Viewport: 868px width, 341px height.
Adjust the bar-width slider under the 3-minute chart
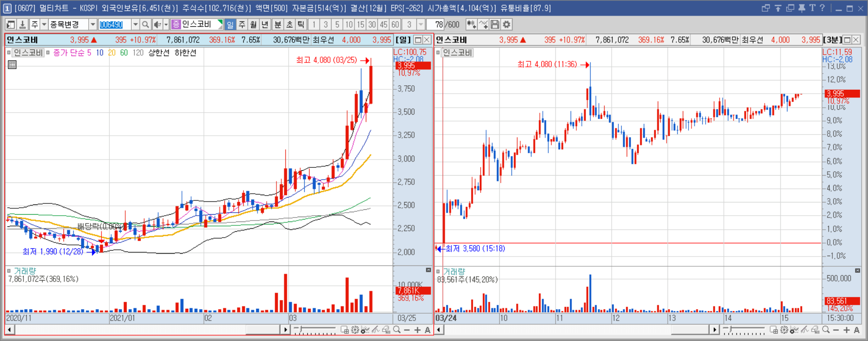[744, 330]
